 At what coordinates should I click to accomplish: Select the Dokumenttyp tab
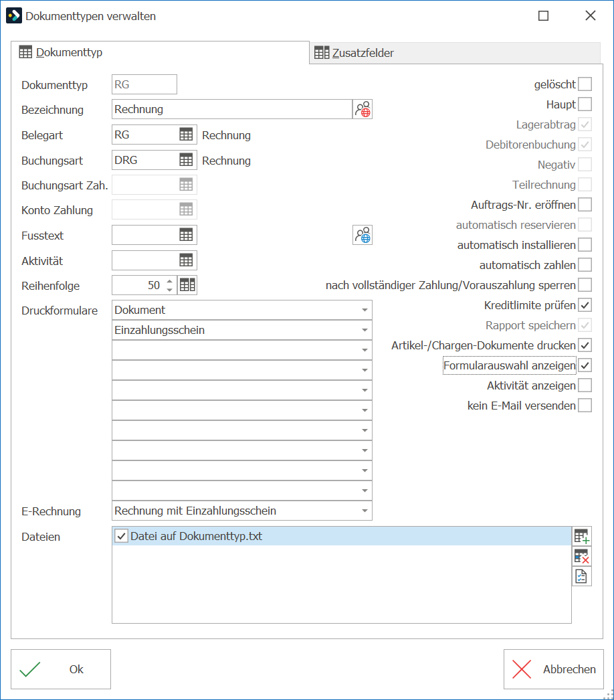pyautogui.click(x=161, y=53)
